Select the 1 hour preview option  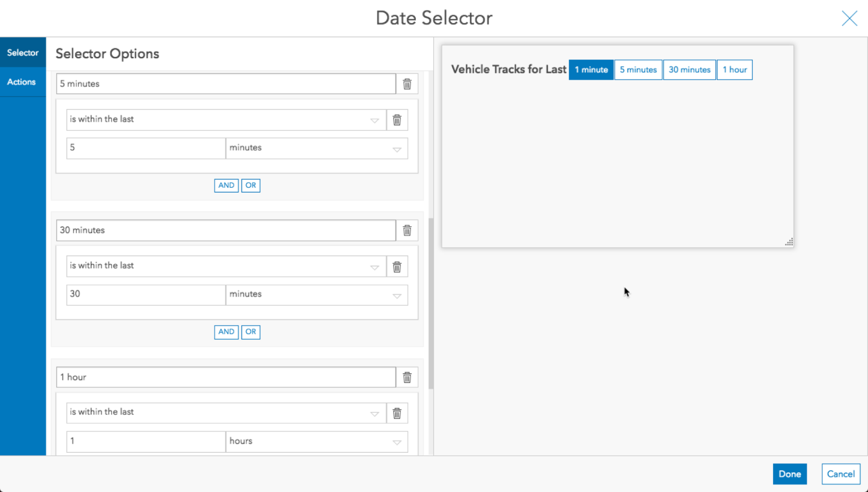[x=734, y=70]
